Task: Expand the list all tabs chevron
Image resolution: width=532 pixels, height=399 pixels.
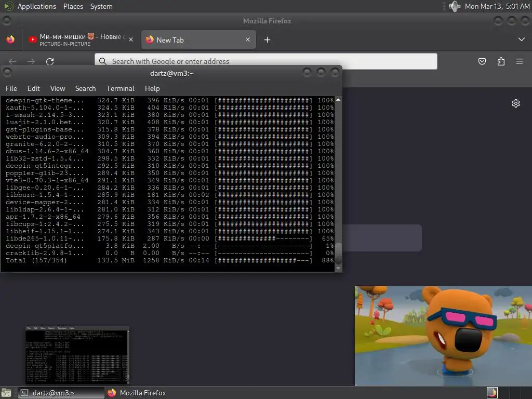Action: pyautogui.click(x=522, y=39)
